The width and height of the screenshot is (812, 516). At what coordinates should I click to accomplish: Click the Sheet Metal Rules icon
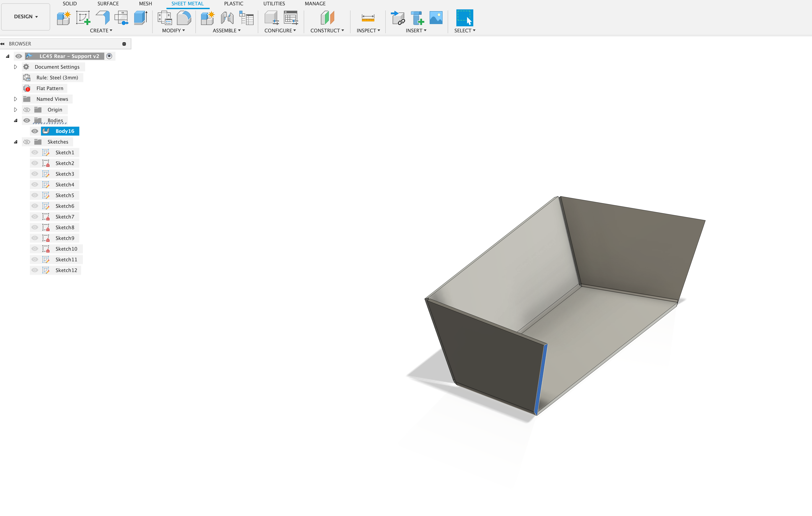click(165, 18)
